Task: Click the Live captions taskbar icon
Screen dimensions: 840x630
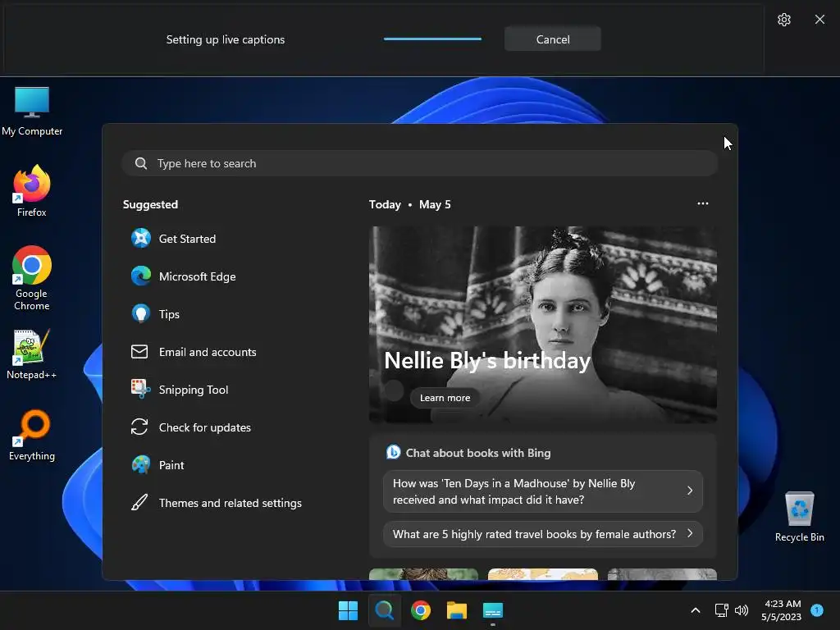Action: (493, 610)
